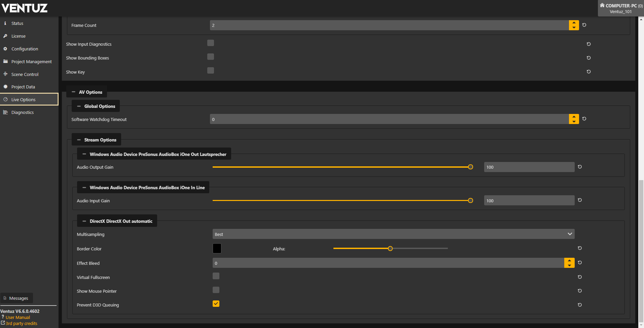
Task: Open Project Management via its folder icon
Action: point(5,61)
